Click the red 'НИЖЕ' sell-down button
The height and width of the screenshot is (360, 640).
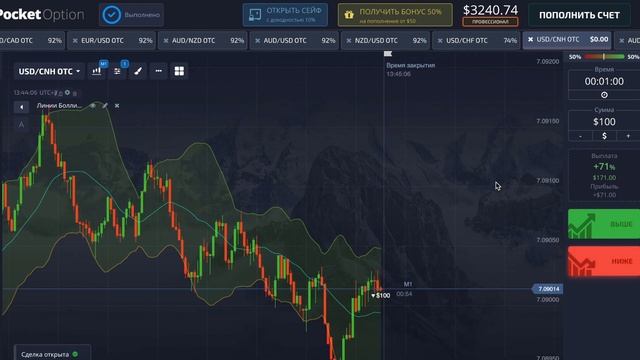tap(604, 261)
